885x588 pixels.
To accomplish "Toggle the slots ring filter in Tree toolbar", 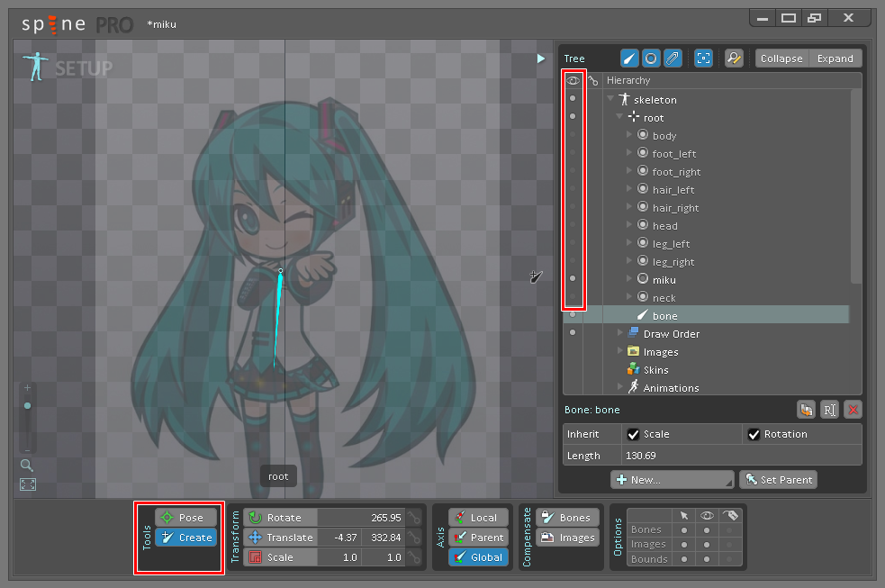I will (651, 59).
